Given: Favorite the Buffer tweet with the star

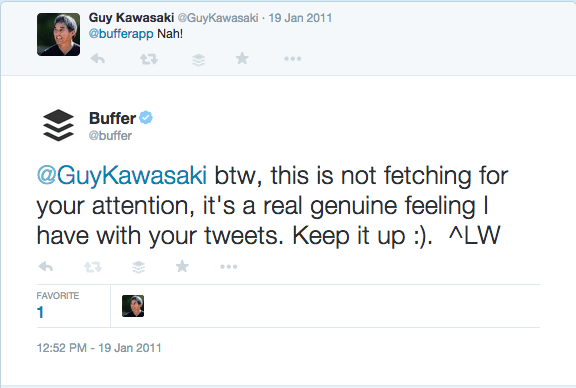Looking at the screenshot, I should tap(182, 266).
